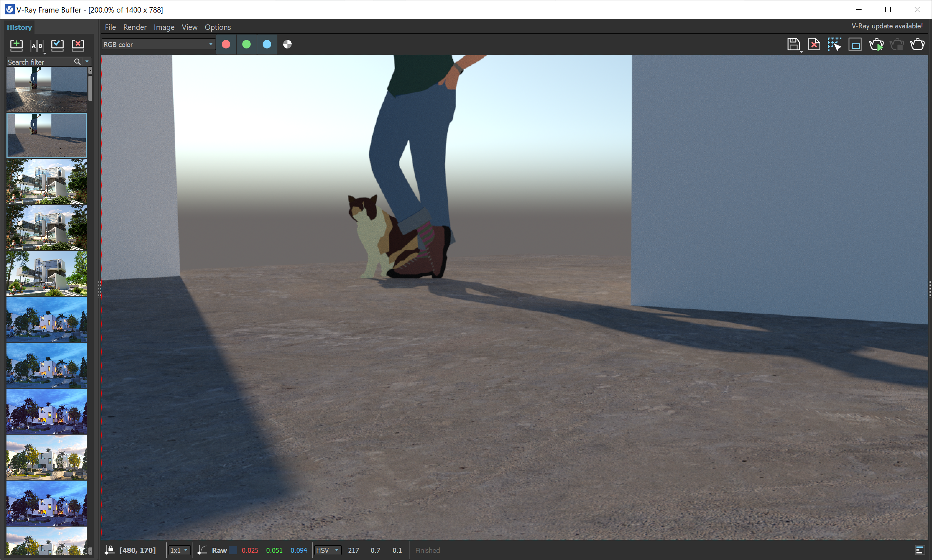Click the history list scrollbar thumb

[90, 88]
